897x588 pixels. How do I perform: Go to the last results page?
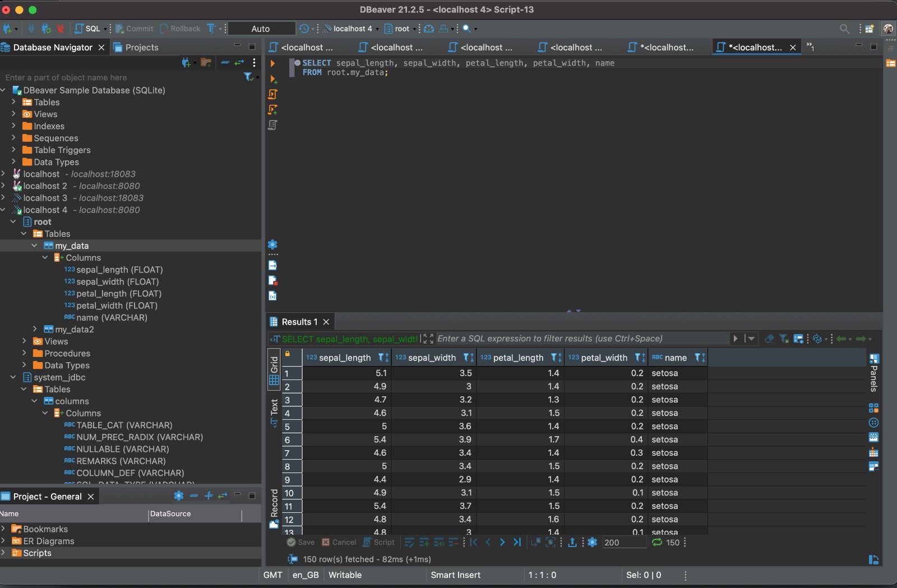pos(517,543)
